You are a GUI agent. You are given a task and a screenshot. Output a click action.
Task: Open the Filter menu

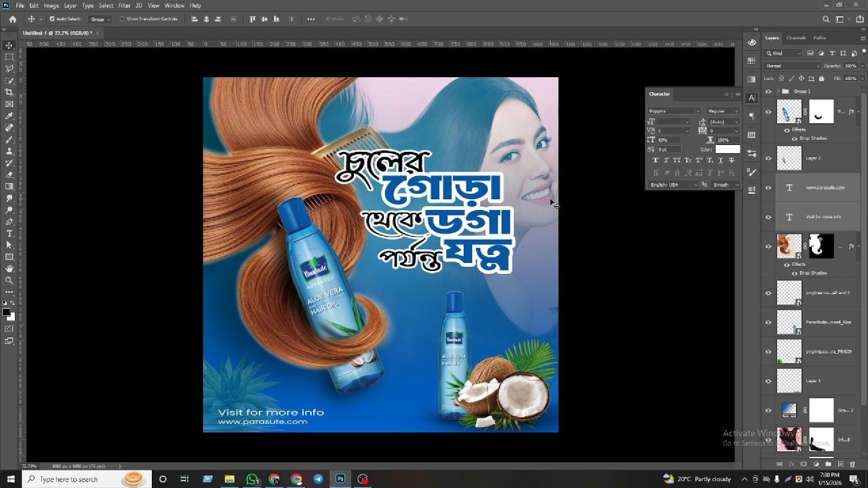coord(124,5)
